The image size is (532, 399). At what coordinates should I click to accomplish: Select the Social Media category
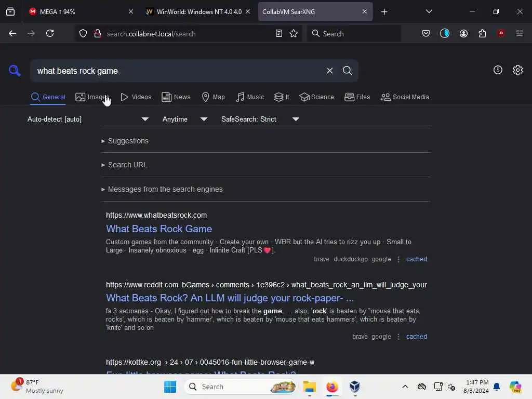(x=405, y=97)
